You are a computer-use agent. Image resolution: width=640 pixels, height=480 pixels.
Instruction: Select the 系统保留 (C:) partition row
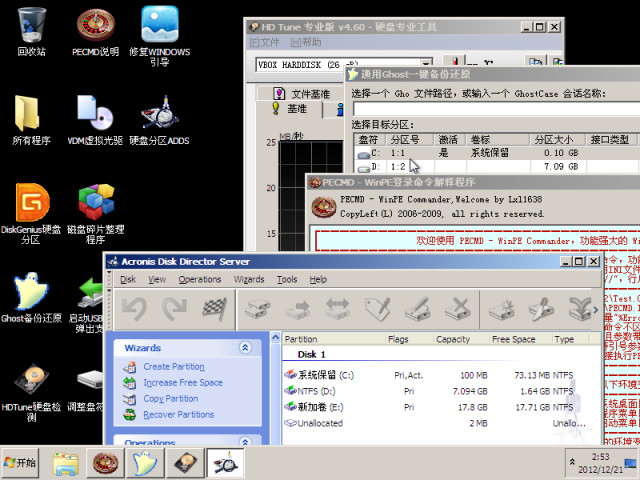pos(441,375)
